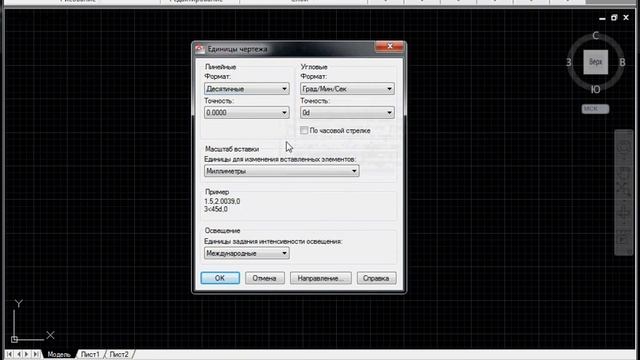Click the Верх face of the ViewCube

[596, 62]
